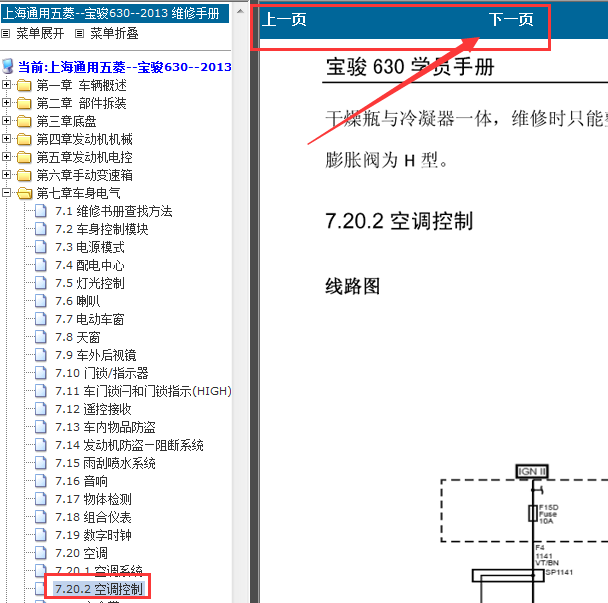
Task: Open 7.11 车门锁闩和门锁指示(HIGH) page
Action: [x=143, y=391]
